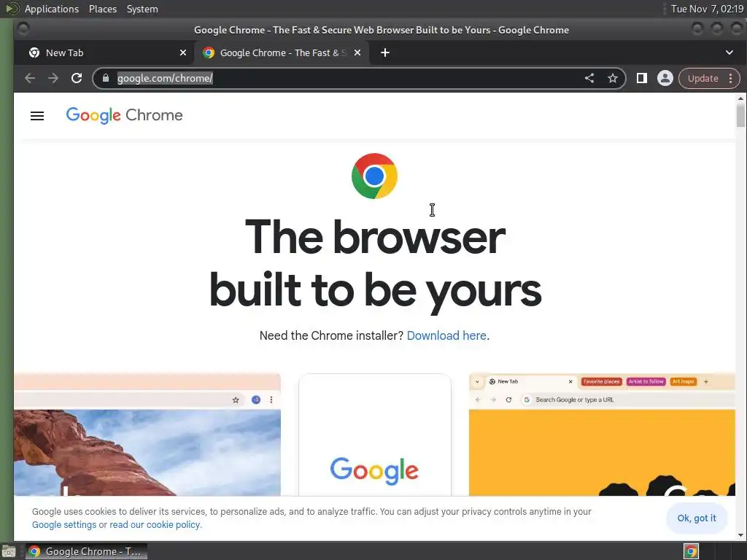This screenshot has height=560, width=747.
Task: Click the browser Back arrow
Action: tap(29, 78)
